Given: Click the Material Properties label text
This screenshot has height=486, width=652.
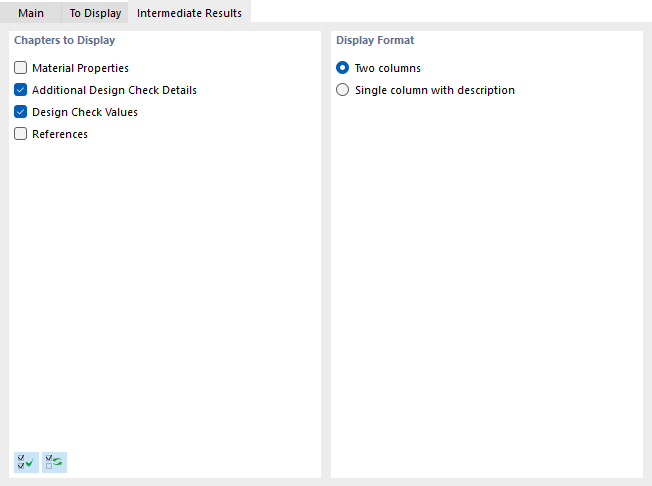Looking at the screenshot, I should [80, 68].
